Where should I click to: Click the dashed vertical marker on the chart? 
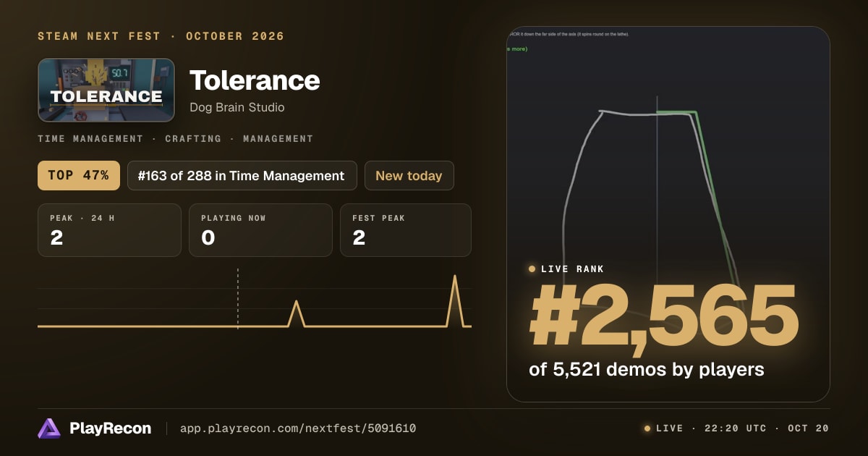(237, 298)
